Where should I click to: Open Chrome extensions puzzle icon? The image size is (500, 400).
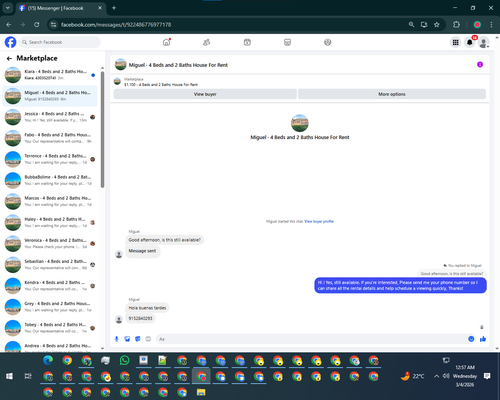point(456,25)
